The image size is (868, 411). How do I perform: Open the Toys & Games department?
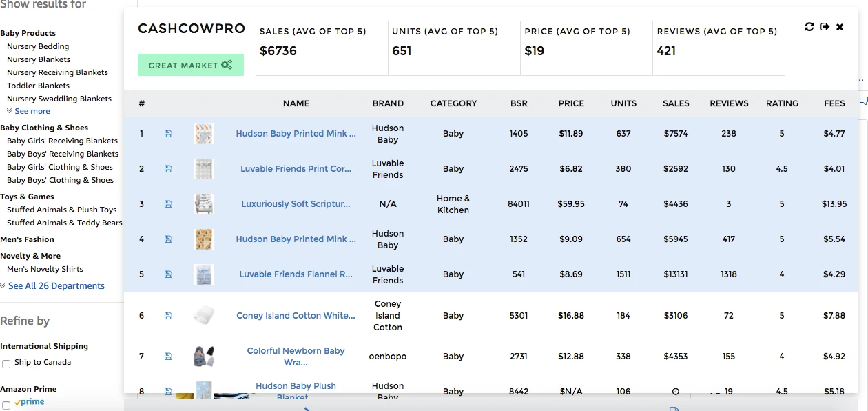click(27, 197)
